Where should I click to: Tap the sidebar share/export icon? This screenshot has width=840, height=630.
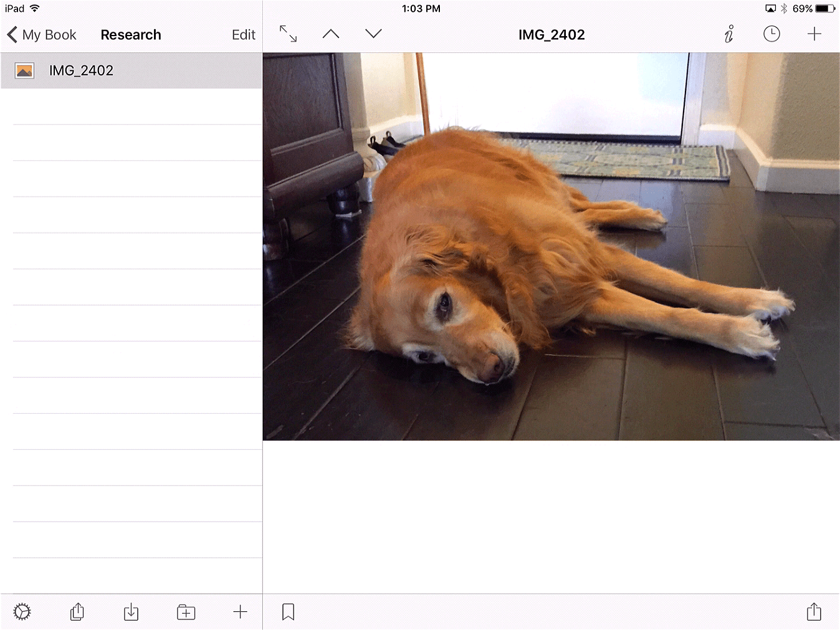pos(77,612)
